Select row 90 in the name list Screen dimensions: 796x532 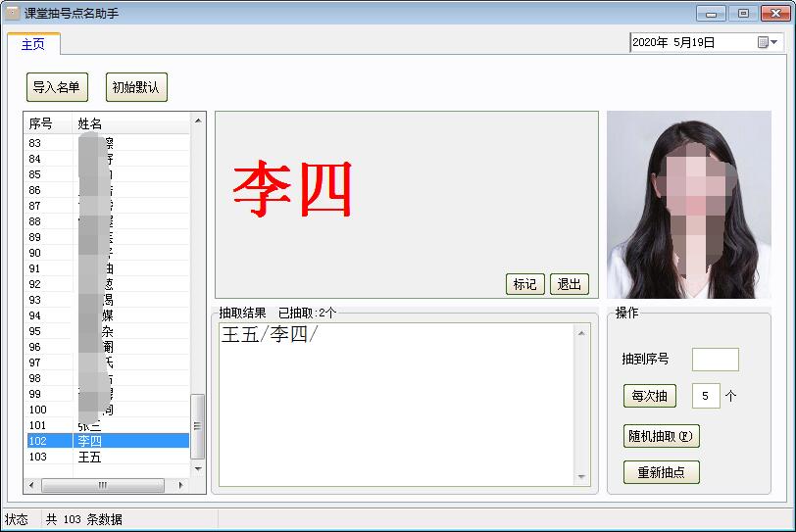tap(108, 253)
